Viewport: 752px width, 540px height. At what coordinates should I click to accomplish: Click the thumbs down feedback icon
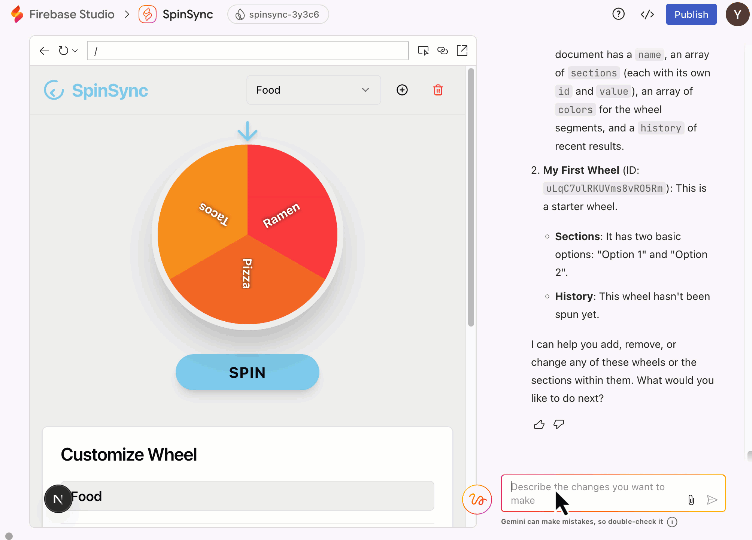[559, 424]
